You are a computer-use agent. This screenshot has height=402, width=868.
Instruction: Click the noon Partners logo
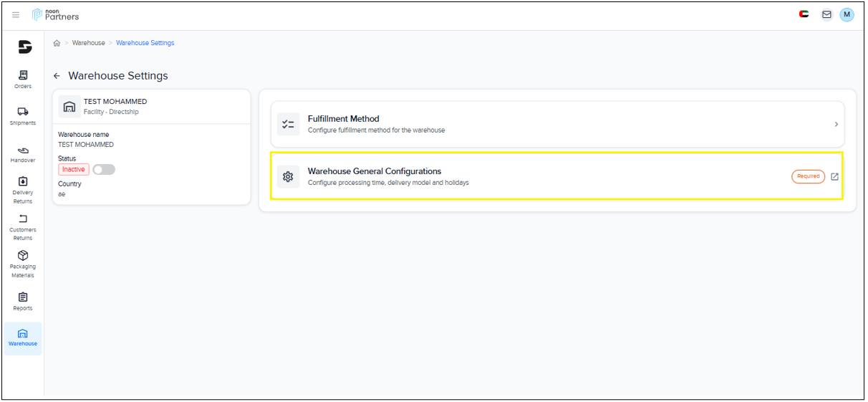tap(56, 15)
